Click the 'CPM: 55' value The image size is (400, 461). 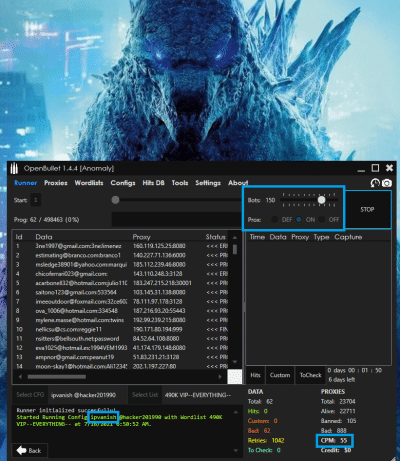point(334,441)
